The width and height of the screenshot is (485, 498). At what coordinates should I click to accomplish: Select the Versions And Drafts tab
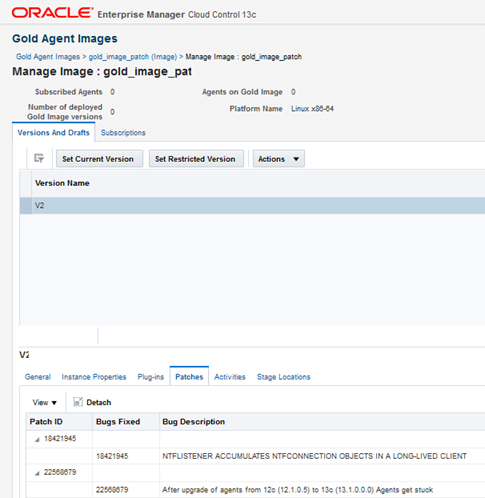(x=54, y=133)
